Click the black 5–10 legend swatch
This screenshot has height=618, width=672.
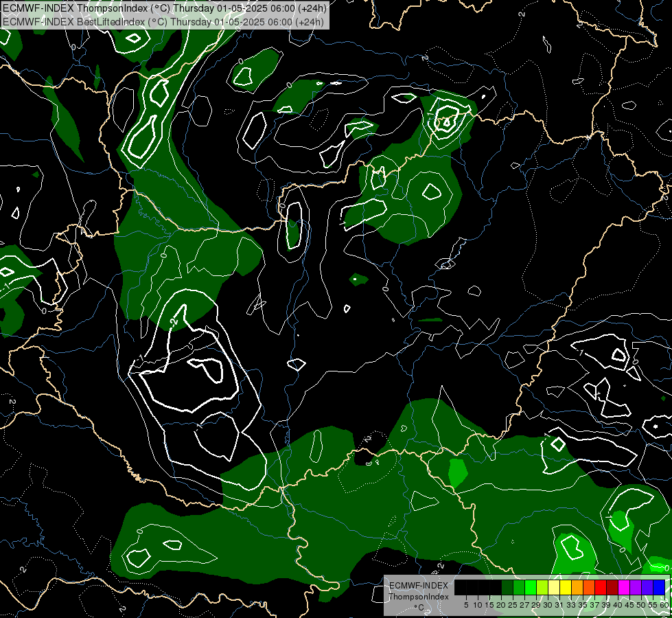pos(472,587)
